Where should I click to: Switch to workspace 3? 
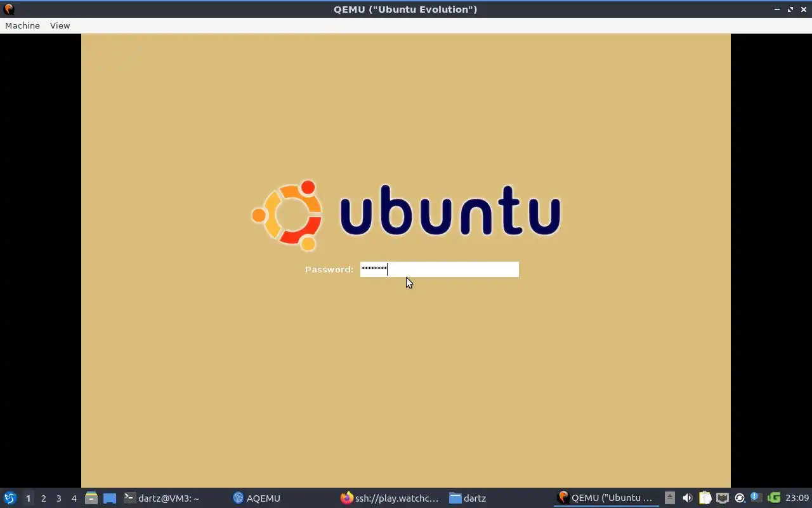58,498
